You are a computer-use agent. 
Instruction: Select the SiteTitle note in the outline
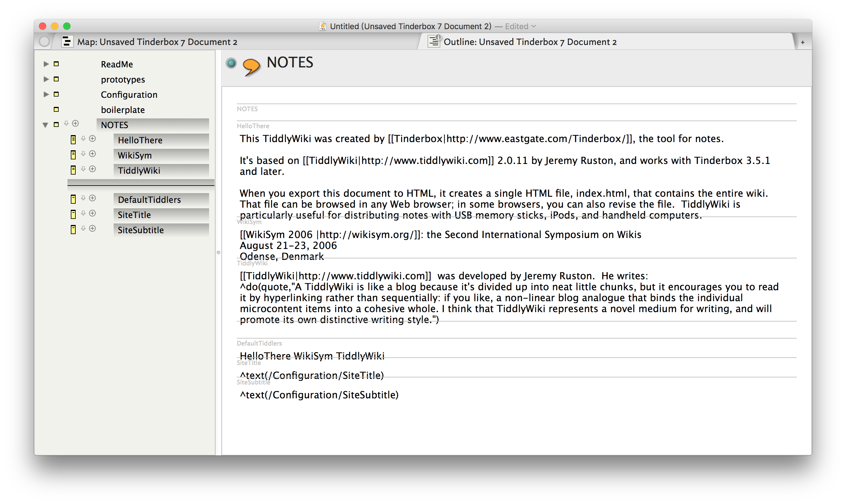161,215
